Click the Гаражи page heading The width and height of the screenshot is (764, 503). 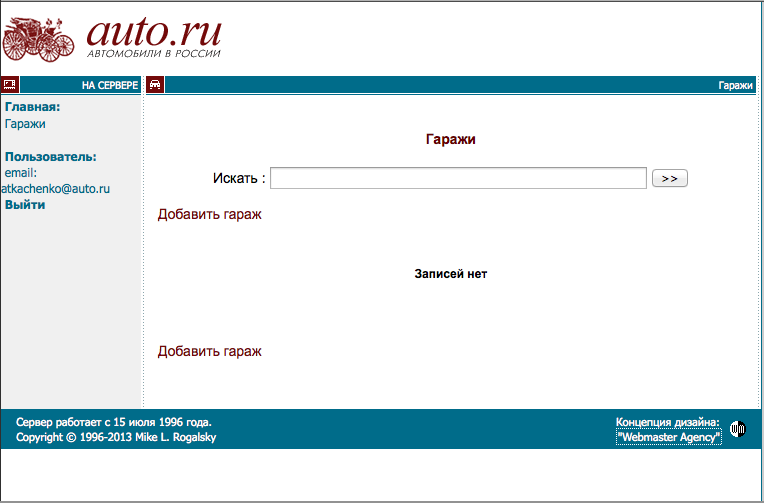(x=450, y=140)
